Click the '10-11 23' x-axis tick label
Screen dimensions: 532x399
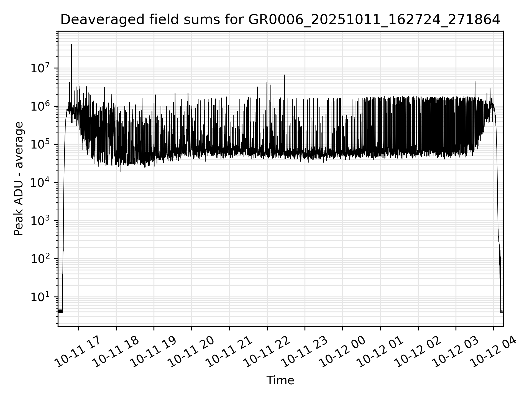click(304, 351)
